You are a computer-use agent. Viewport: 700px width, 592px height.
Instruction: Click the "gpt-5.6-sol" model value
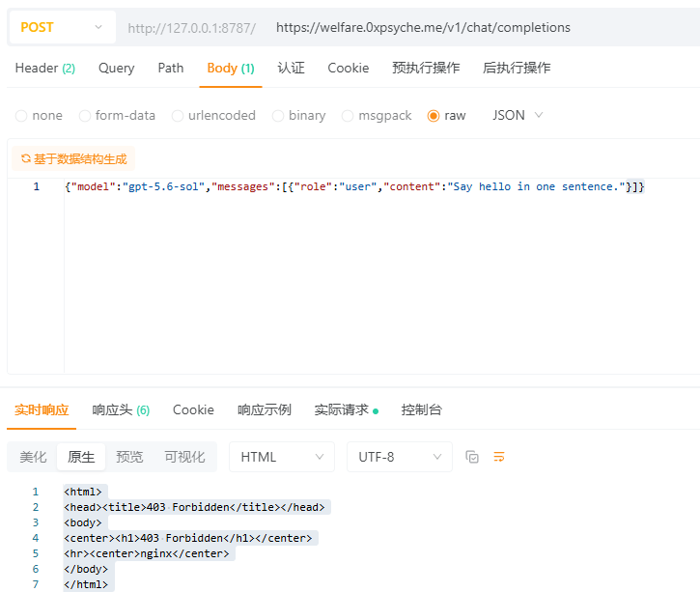(163, 186)
